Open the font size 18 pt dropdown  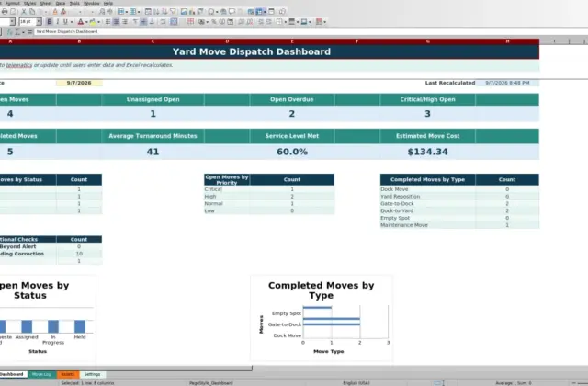point(39,22)
